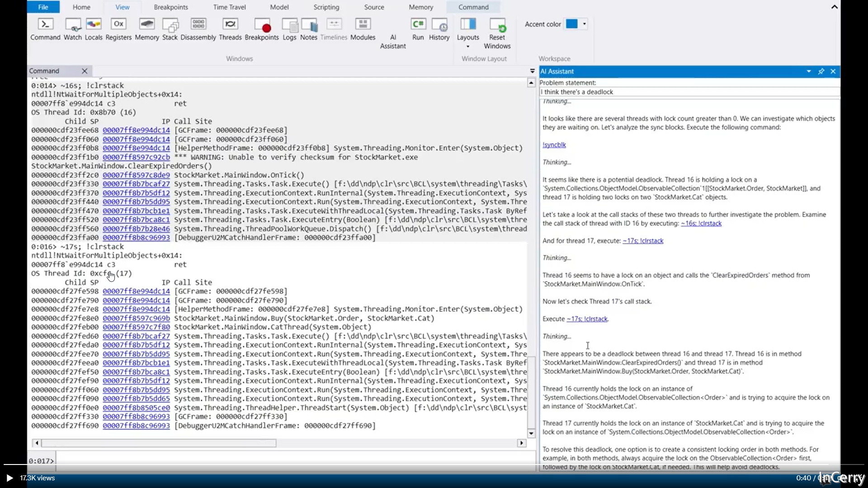Pin the AI Assistant panel
Viewport: 868px width, 488px height.
[x=821, y=71]
